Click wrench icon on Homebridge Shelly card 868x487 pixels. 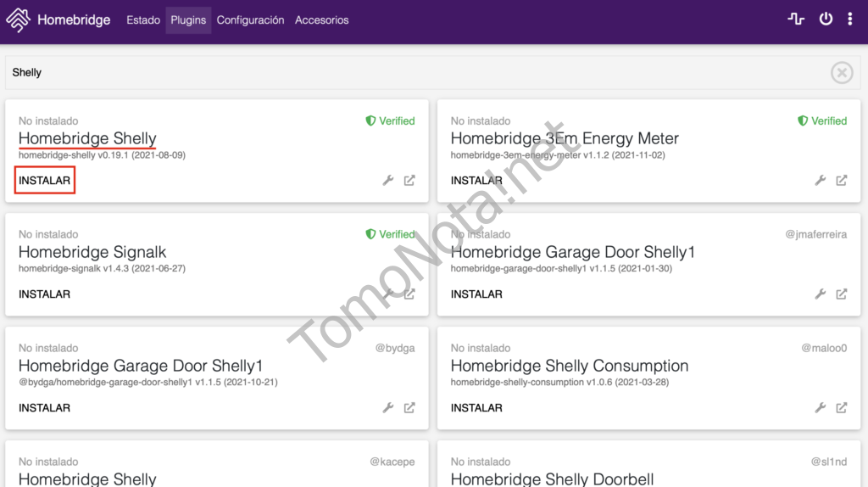pos(388,181)
